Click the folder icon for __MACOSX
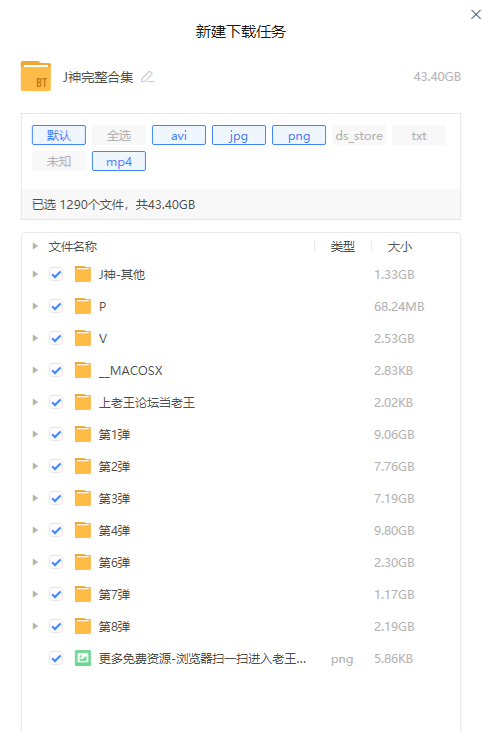The height and width of the screenshot is (732, 482). 83,370
